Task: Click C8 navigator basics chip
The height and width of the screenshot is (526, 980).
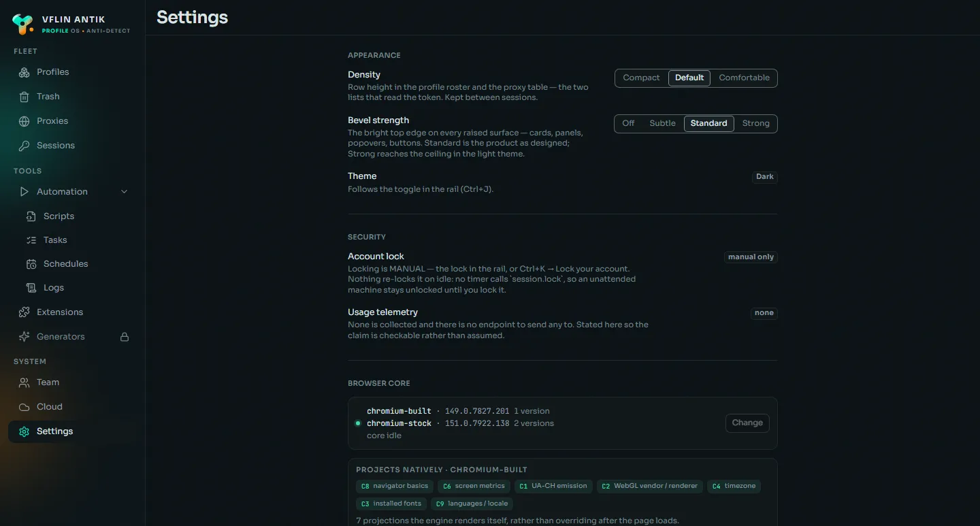Action: (x=395, y=486)
